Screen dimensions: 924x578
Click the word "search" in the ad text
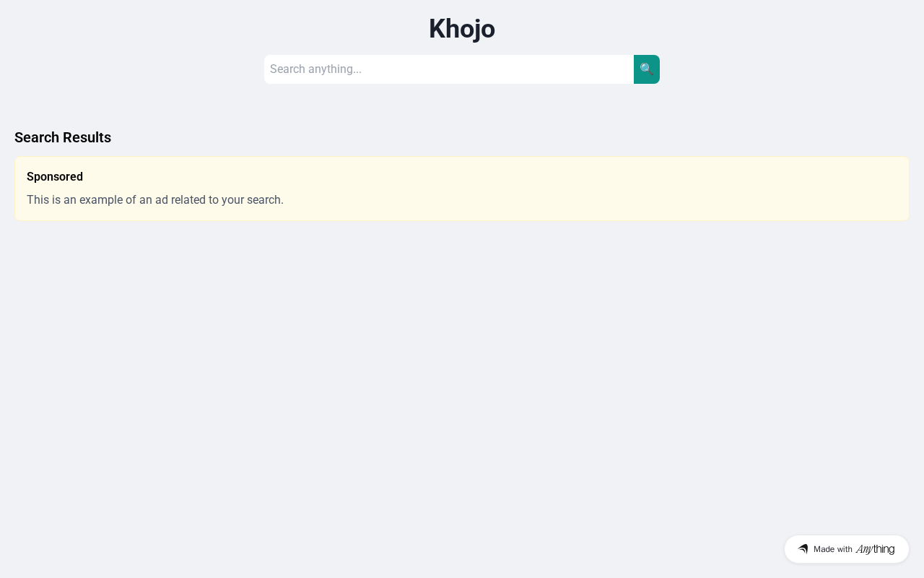pyautogui.click(x=263, y=200)
